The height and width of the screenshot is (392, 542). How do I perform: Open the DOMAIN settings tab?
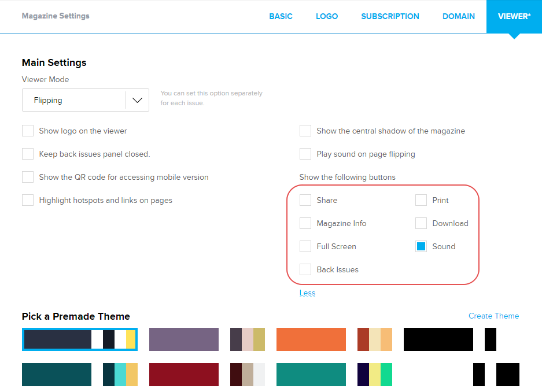coord(459,16)
